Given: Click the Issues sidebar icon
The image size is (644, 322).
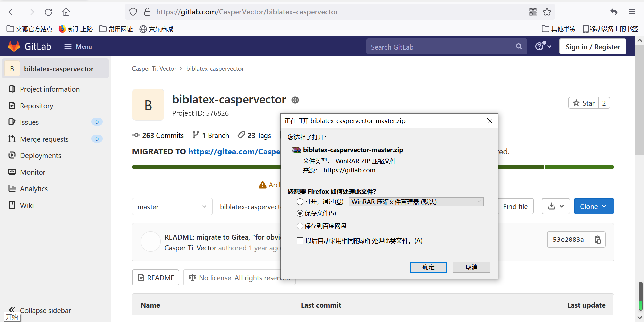Looking at the screenshot, I should coord(12,122).
